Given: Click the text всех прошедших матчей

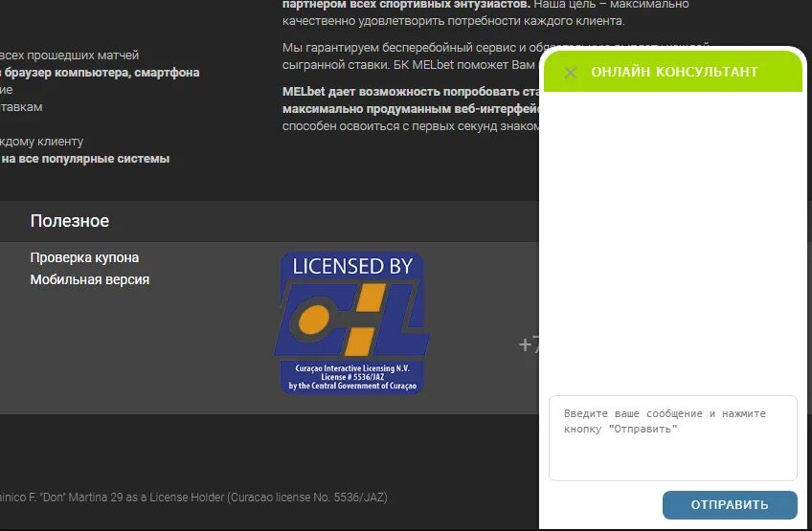Looking at the screenshot, I should (69, 55).
